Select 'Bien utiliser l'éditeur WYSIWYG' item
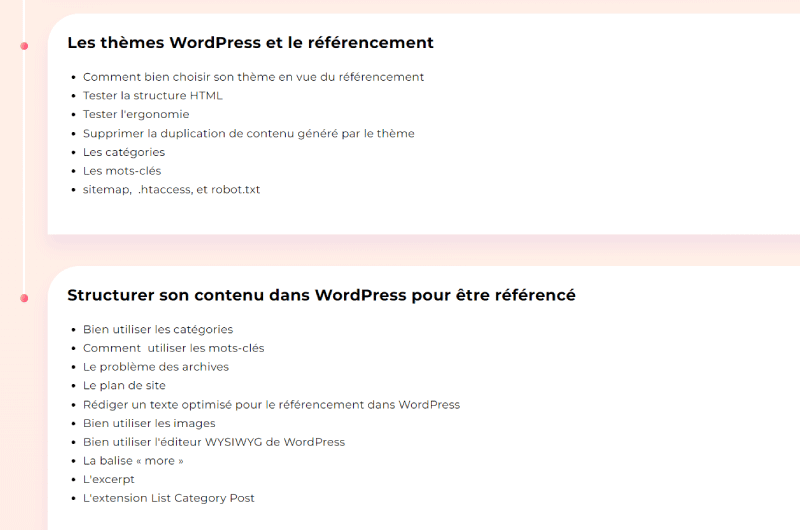 coord(214,442)
